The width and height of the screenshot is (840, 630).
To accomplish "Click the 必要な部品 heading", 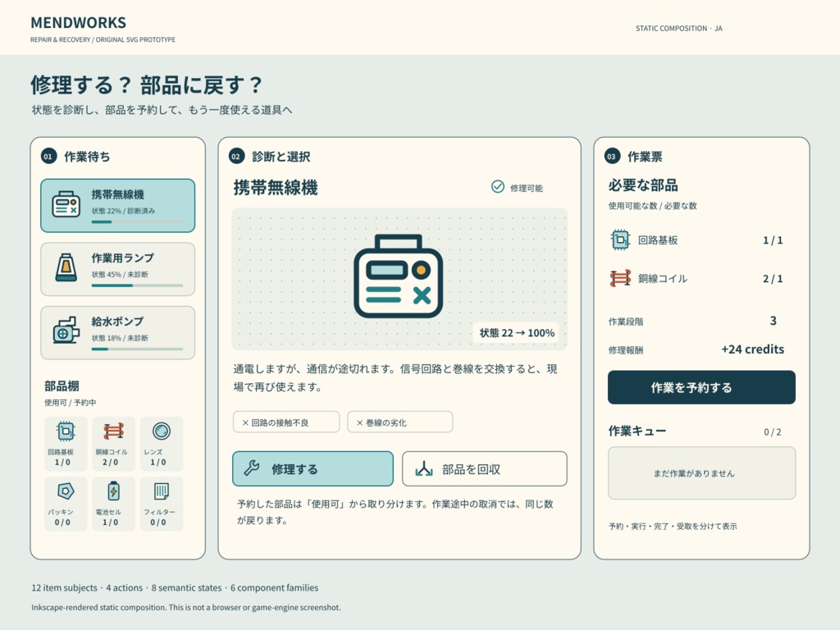I will tap(643, 185).
